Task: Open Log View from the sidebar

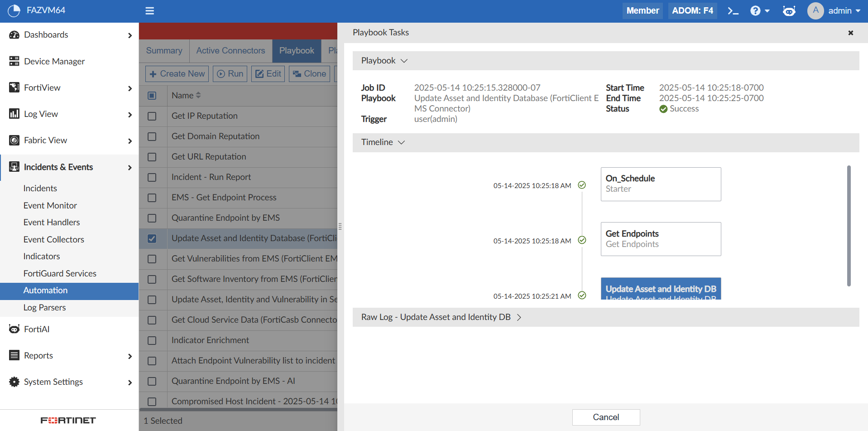Action: click(39, 114)
